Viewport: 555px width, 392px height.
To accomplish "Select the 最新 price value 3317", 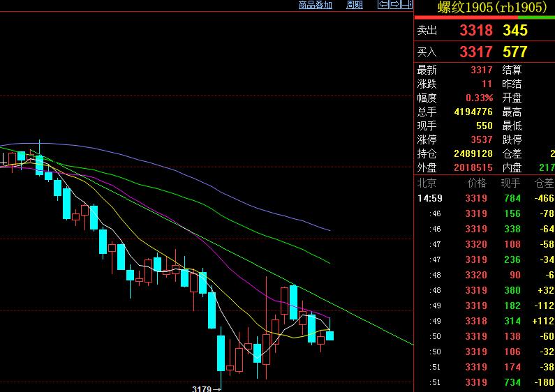I will 482,70.
